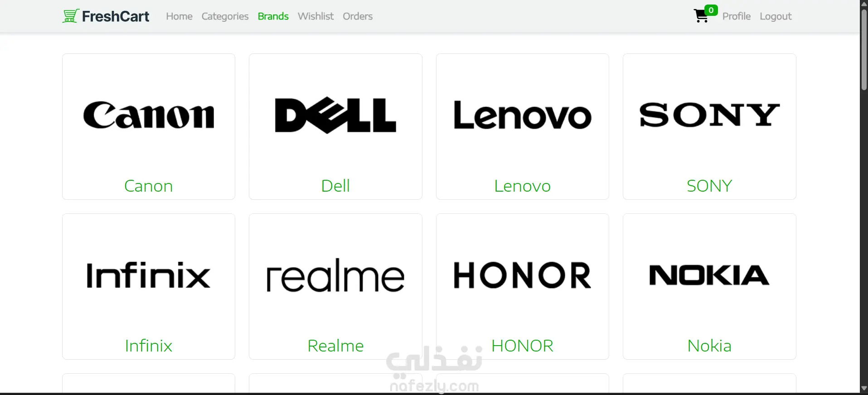
Task: Open the Profile link
Action: [x=737, y=16]
